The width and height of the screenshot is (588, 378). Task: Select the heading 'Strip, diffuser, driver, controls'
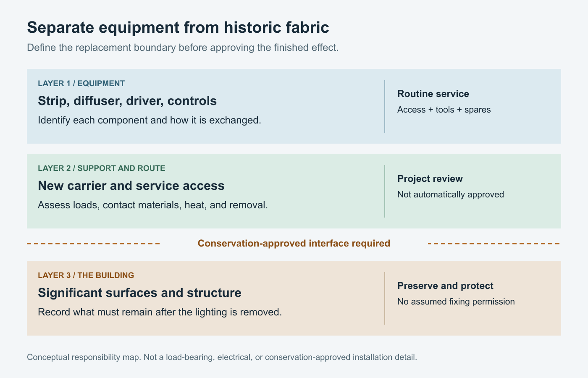[127, 101]
